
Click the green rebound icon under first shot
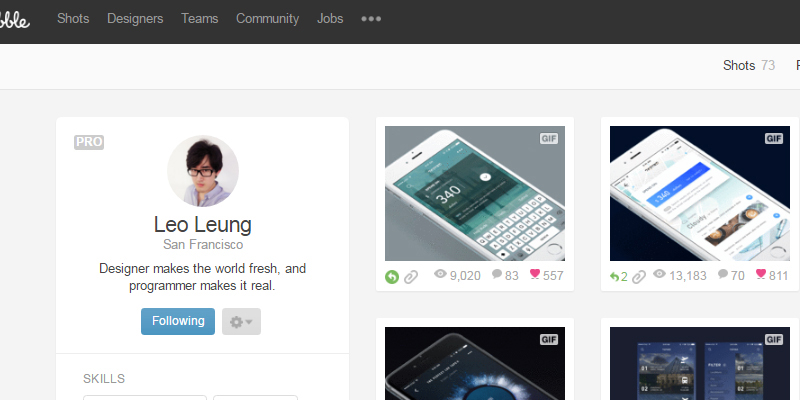point(392,277)
